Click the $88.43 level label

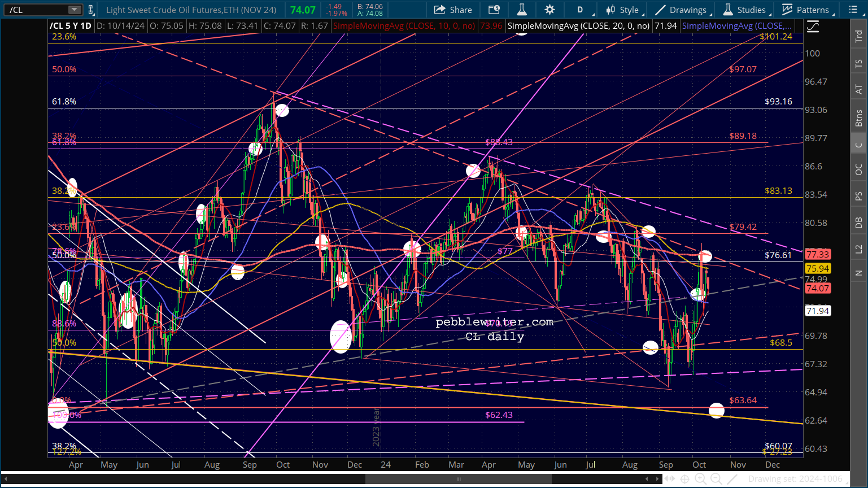coord(499,142)
